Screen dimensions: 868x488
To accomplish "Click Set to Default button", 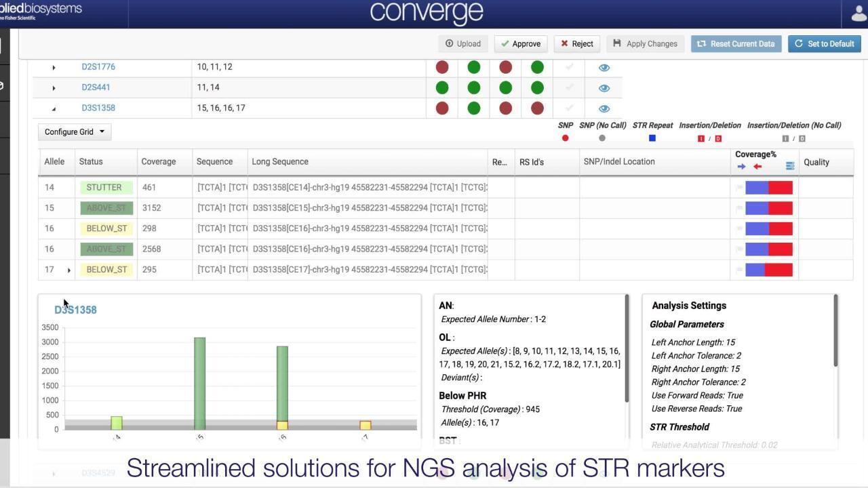I will (825, 44).
